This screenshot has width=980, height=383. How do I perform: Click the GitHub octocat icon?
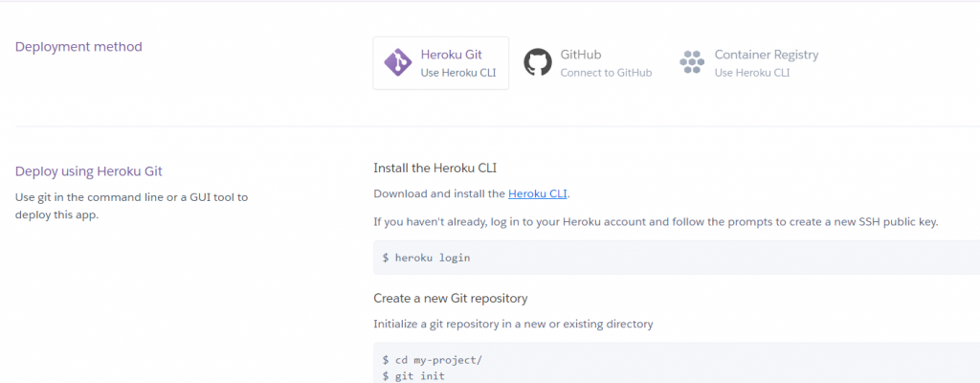[538, 62]
